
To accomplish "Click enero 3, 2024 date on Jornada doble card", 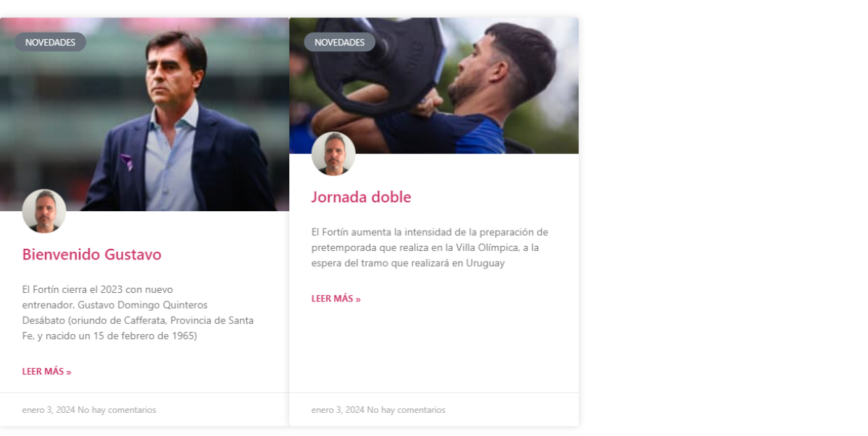I will click(x=338, y=410).
